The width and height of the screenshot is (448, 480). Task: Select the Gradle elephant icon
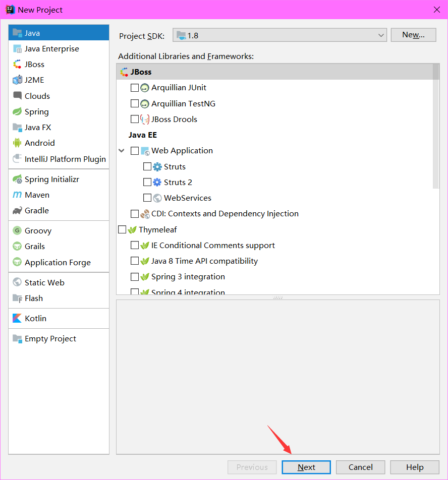(x=17, y=210)
